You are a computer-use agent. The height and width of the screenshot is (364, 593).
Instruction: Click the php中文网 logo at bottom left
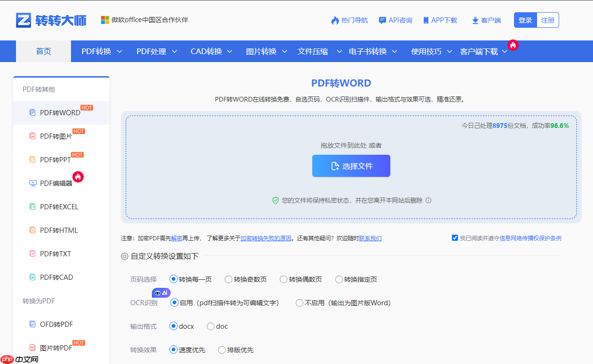[x=19, y=359]
